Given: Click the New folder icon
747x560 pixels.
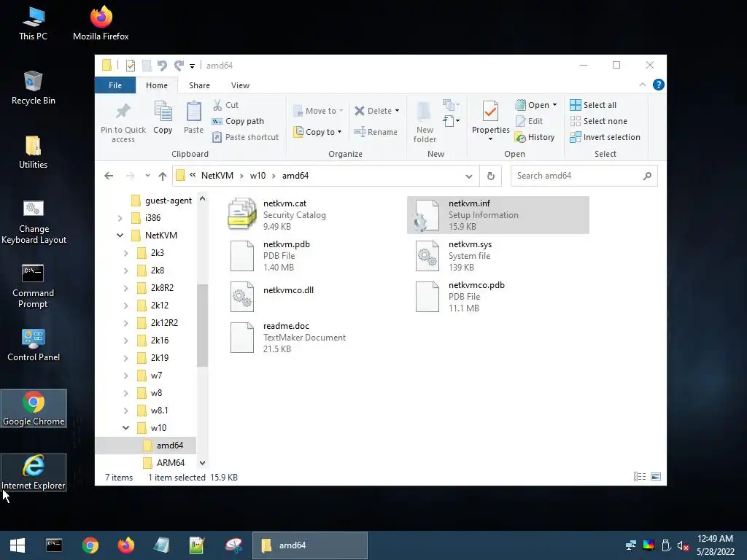Looking at the screenshot, I should tap(425, 112).
